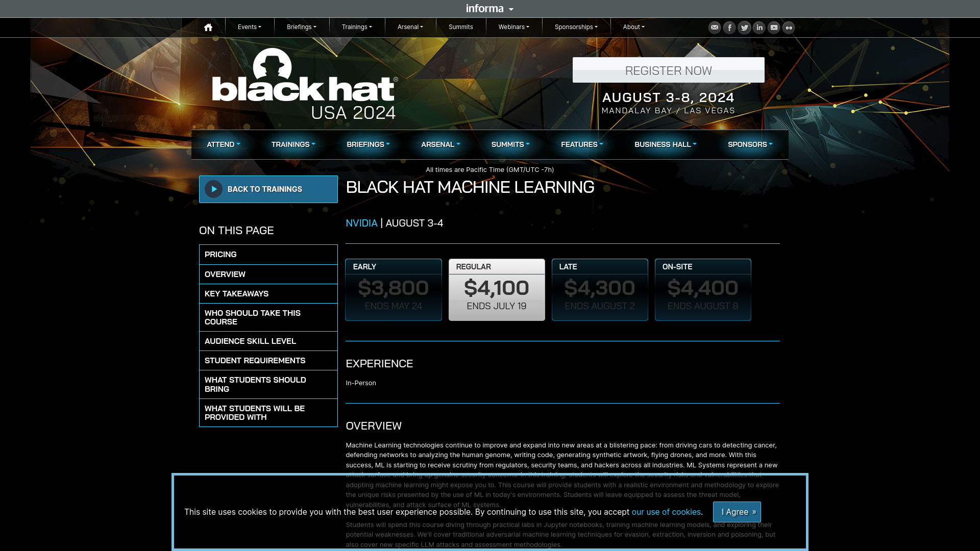
Task: Expand the Events dropdown menu
Action: pyautogui.click(x=249, y=27)
